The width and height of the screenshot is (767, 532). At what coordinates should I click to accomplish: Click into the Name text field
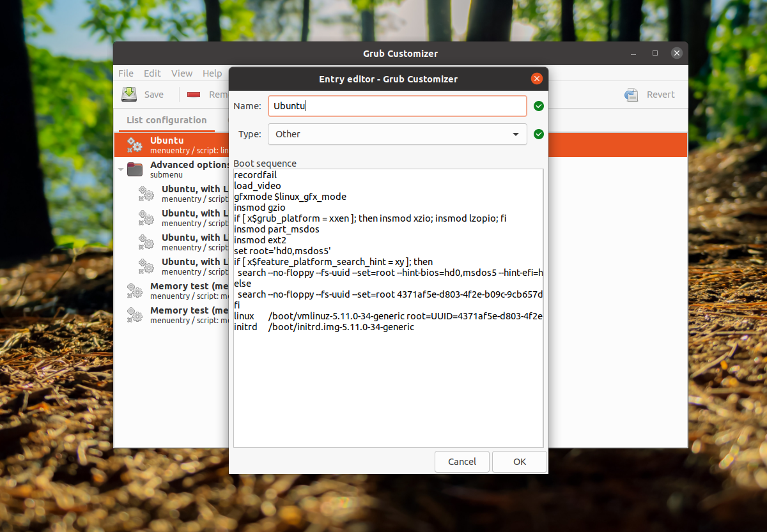397,106
